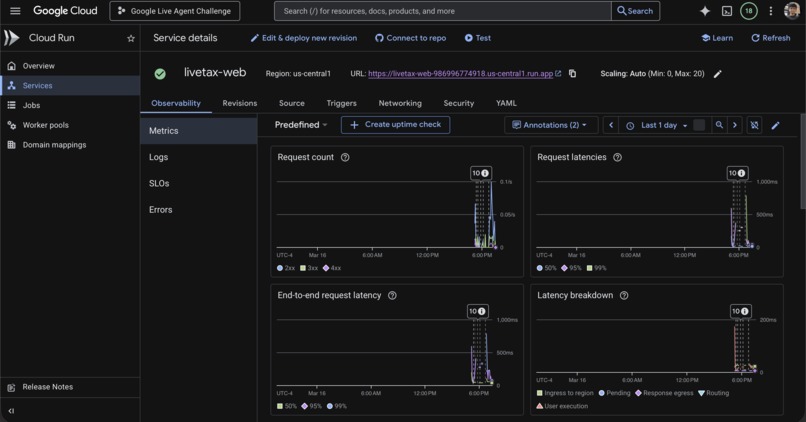This screenshot has height=422, width=806.
Task: Toggle Ingress to region in Latency breakdown legend
Action: point(564,393)
